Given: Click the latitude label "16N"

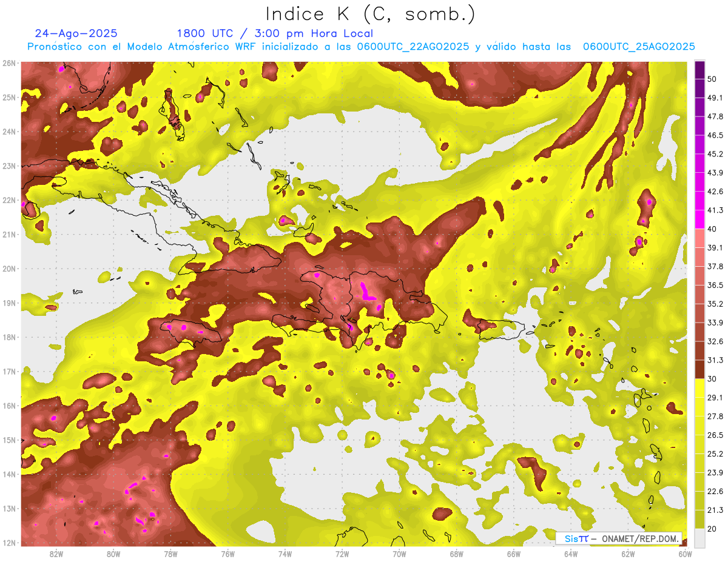Looking at the screenshot, I should tap(9, 406).
